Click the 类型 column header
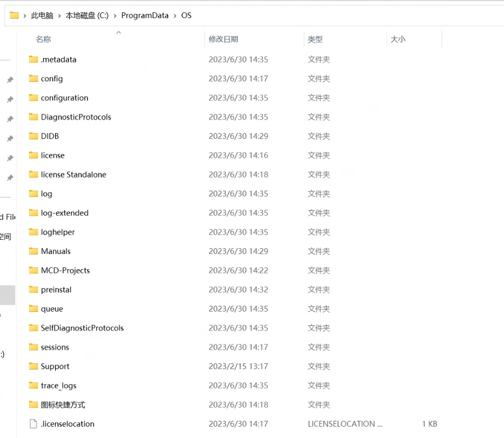The image size is (504, 438). point(315,39)
